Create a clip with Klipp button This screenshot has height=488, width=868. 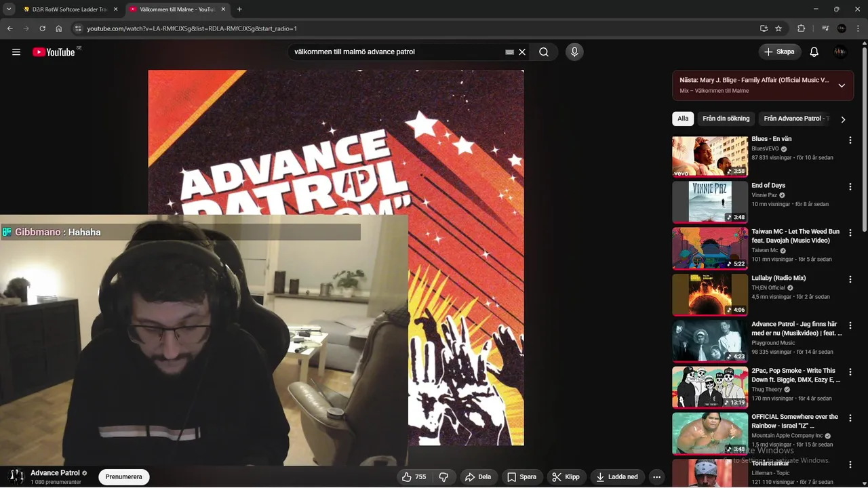tap(566, 477)
